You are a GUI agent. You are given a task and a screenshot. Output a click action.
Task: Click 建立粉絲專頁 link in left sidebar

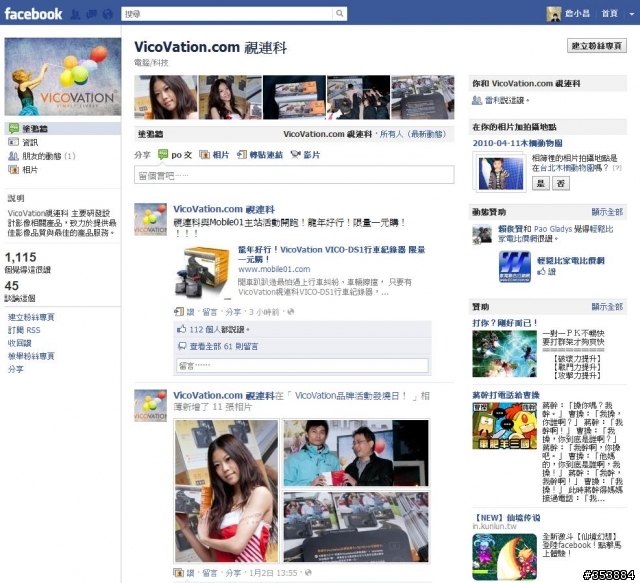pyautogui.click(x=31, y=317)
